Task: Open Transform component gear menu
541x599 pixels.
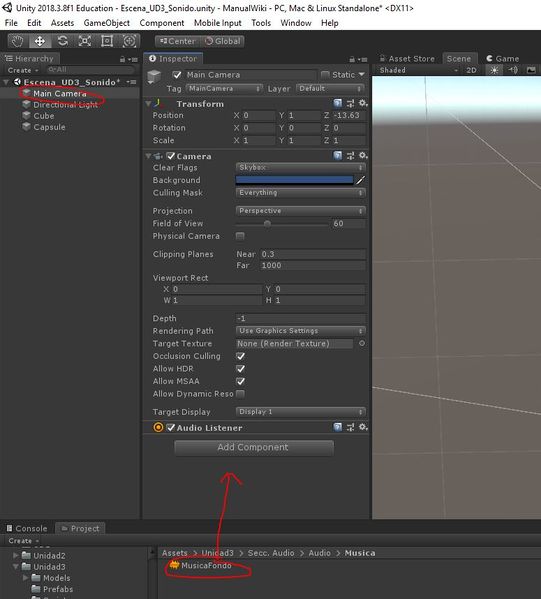Action: (x=363, y=103)
